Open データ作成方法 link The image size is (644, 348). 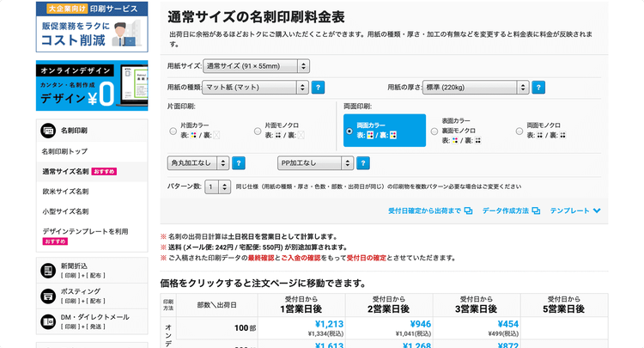(506, 211)
